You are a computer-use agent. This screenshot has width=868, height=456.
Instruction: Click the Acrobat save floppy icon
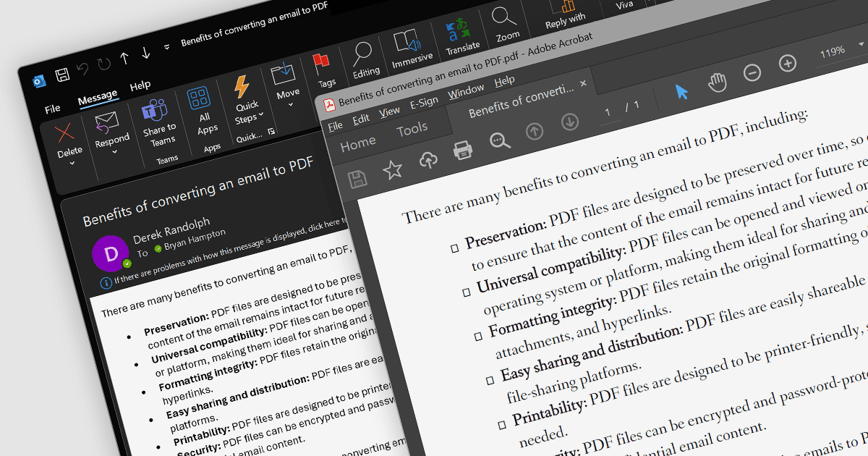[x=358, y=179]
